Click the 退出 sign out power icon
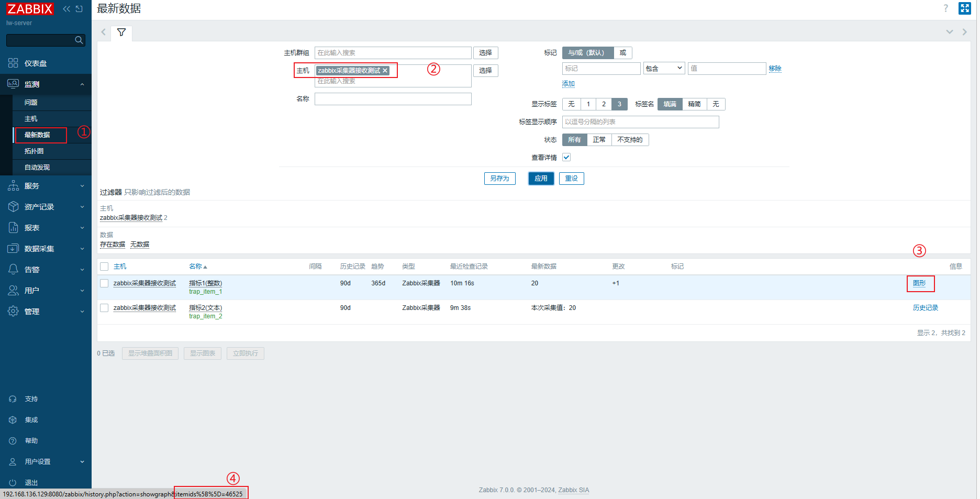 [13, 483]
